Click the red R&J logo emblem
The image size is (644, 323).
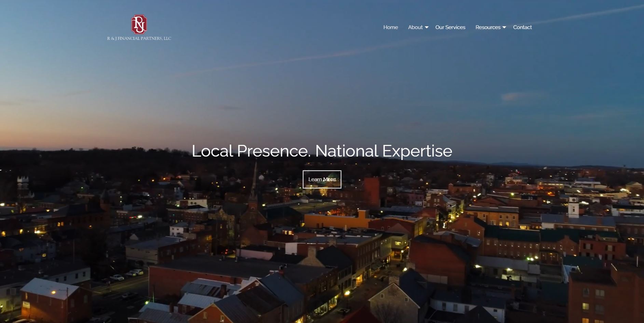click(139, 24)
